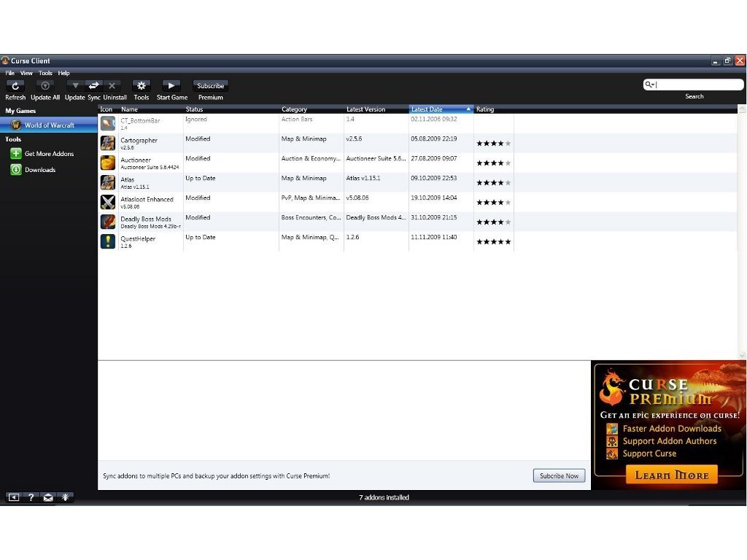Click the bug report icon
Image resolution: width=747 pixels, height=560 pixels.
65,497
